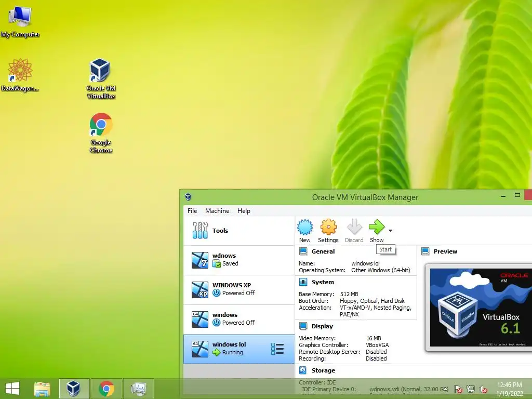Click the VirtualBox taskbar button
Viewport: 532px width, 399px height.
tap(74, 389)
